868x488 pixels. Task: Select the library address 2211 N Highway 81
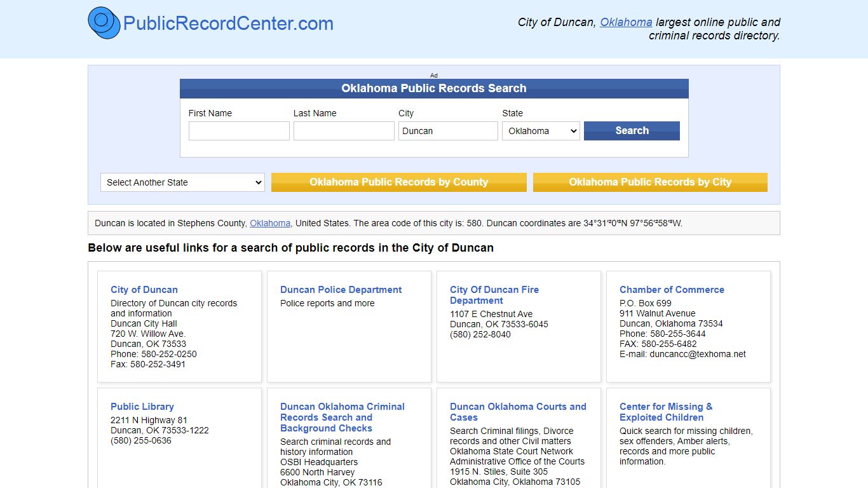click(149, 420)
